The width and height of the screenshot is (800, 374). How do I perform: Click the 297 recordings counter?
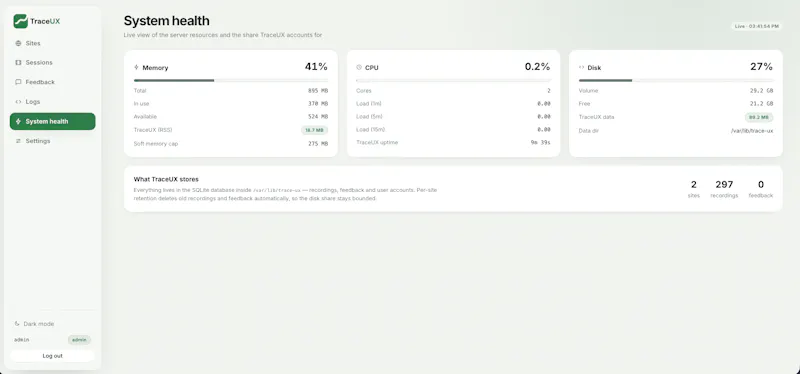click(724, 189)
